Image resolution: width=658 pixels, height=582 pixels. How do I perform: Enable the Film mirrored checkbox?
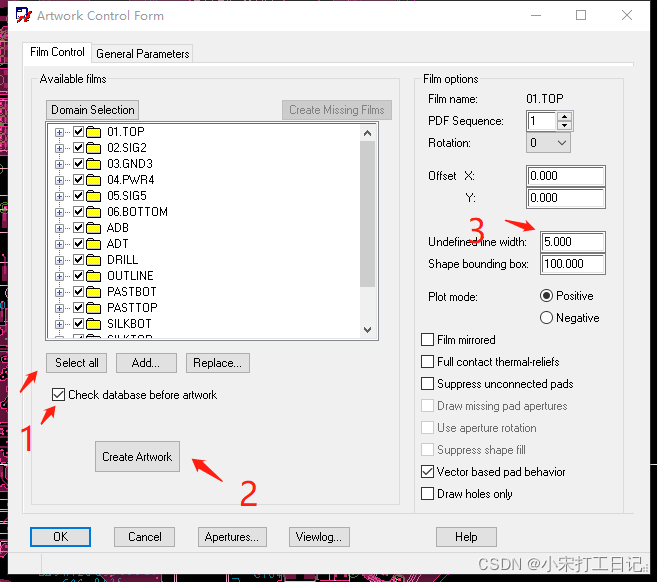point(429,340)
